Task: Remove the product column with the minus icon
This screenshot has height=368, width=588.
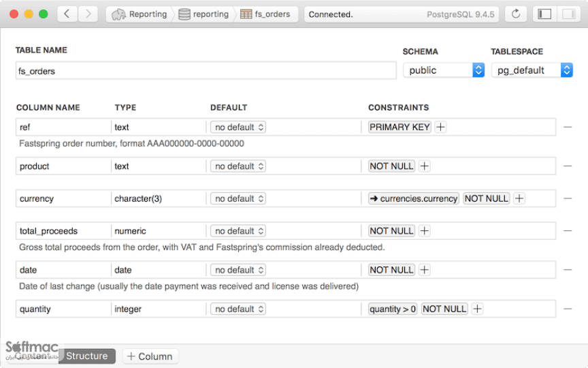Action: click(568, 166)
